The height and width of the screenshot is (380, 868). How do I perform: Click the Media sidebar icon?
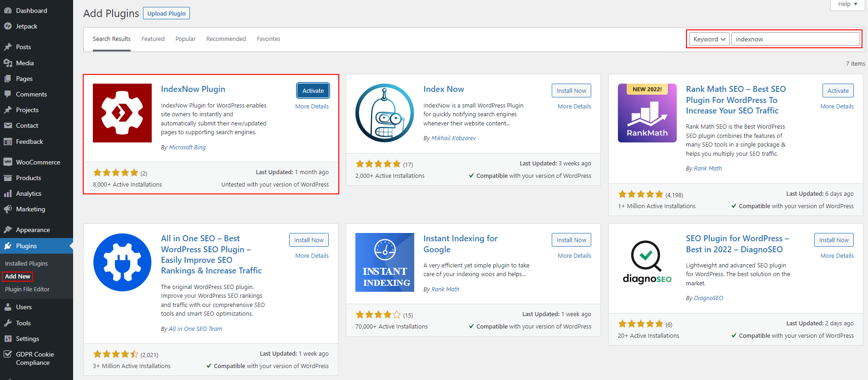click(x=8, y=63)
